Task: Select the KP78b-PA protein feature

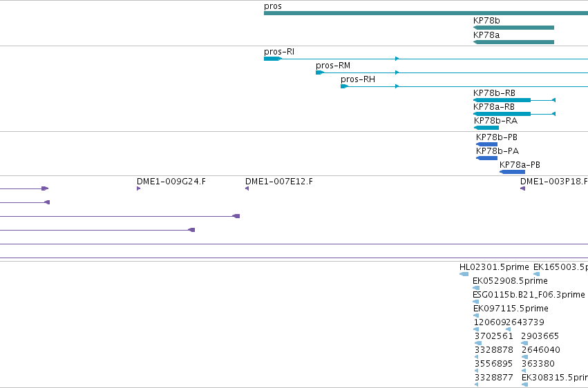Action: click(x=486, y=158)
